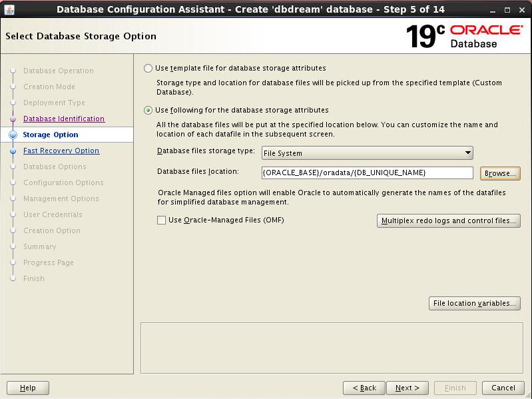
Task: Click Browse button for files location
Action: (500, 173)
